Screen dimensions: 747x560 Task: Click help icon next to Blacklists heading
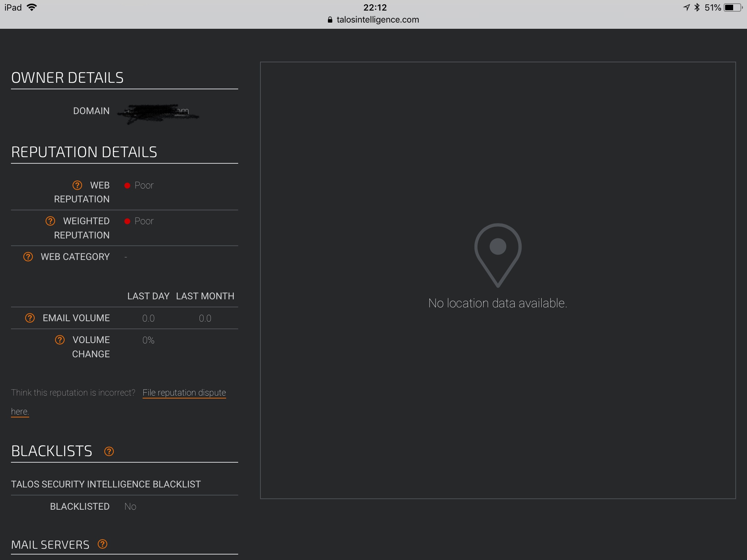point(109,451)
